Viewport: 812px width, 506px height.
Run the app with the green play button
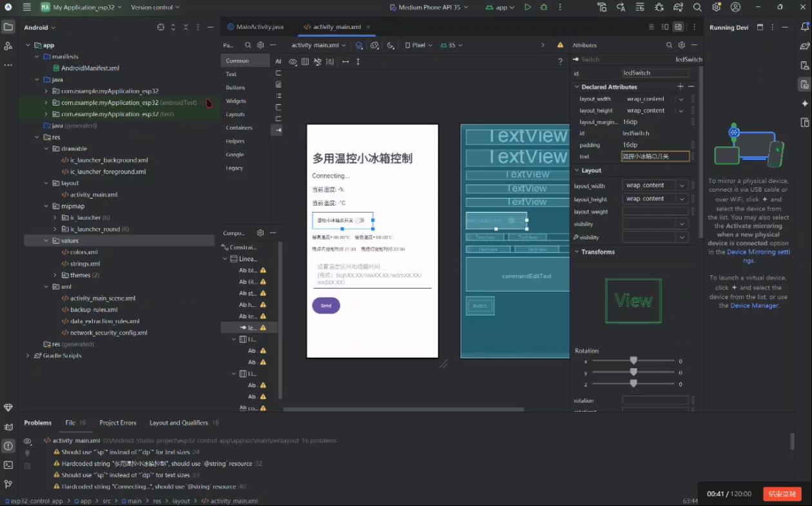(x=528, y=7)
